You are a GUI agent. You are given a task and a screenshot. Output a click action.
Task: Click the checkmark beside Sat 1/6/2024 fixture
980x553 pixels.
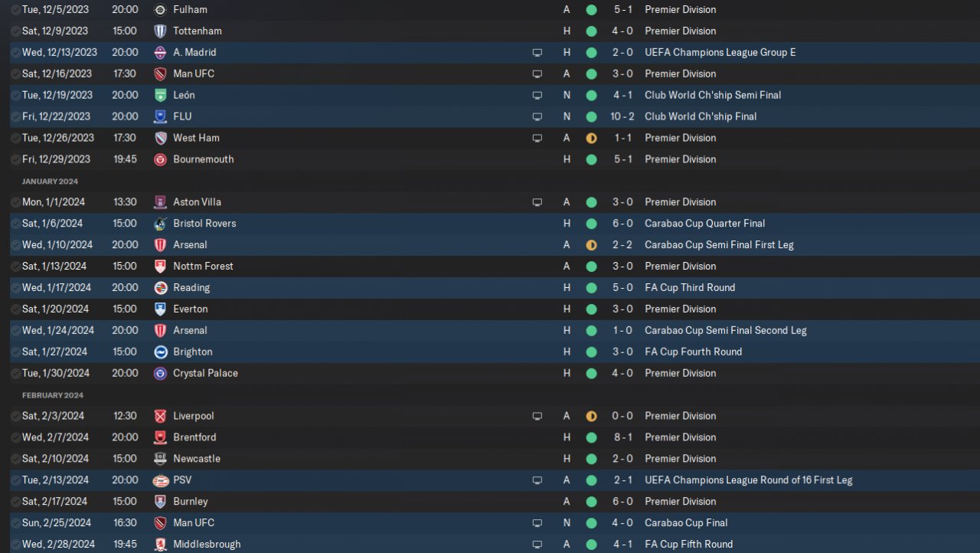(15, 224)
